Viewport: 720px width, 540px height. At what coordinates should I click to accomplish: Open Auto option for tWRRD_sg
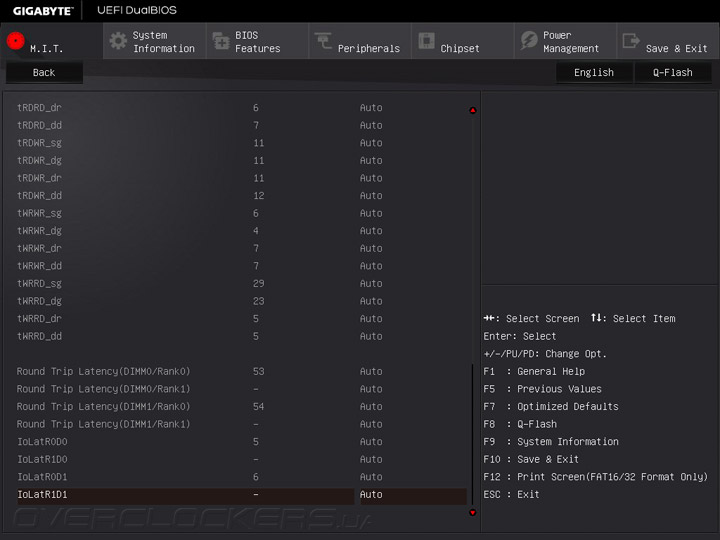[371, 283]
